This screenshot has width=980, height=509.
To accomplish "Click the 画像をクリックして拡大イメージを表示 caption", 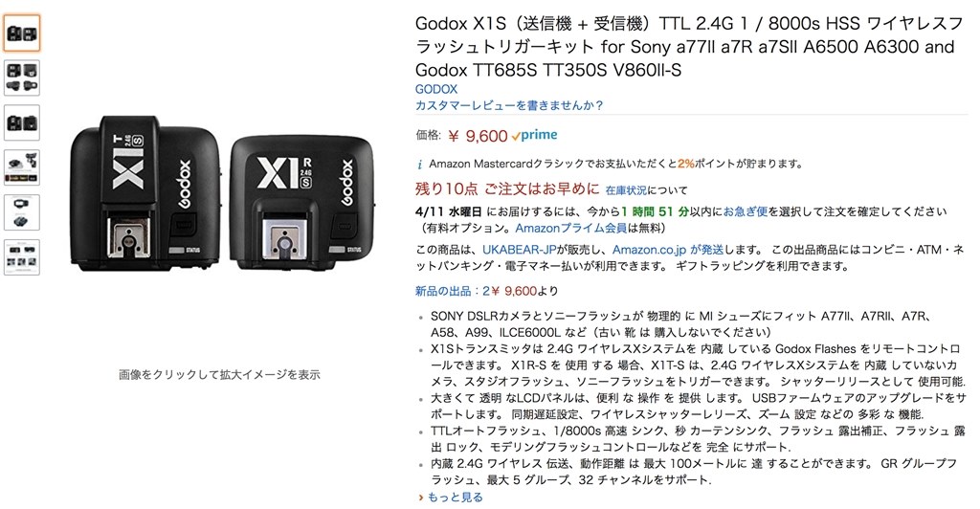I will point(219,375).
